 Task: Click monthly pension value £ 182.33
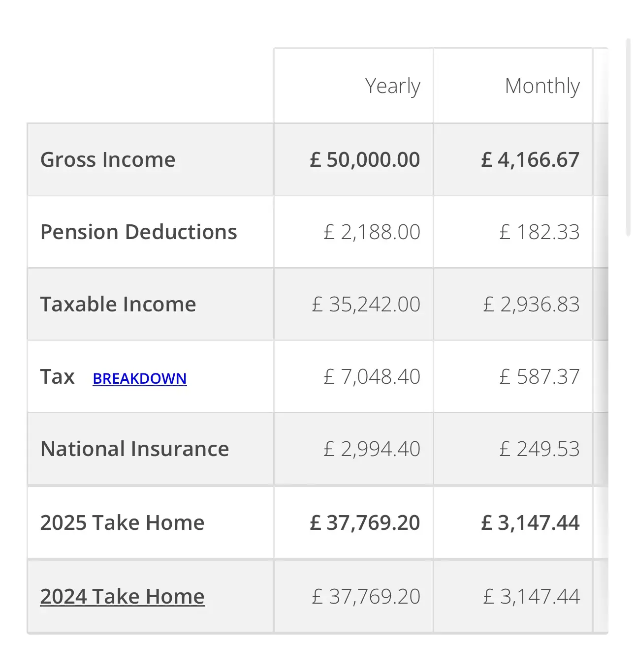540,232
